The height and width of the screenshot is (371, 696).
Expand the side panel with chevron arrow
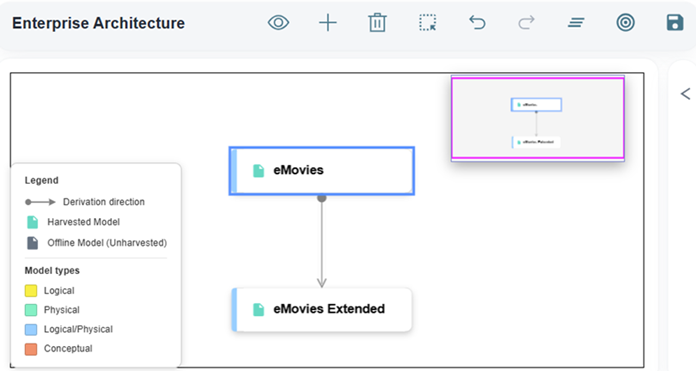pyautogui.click(x=685, y=94)
